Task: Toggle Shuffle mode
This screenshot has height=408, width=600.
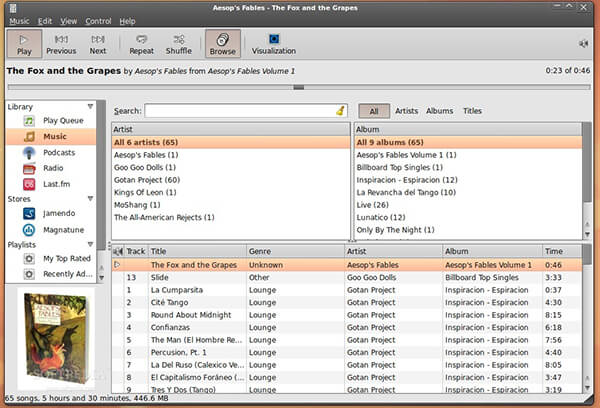Action: pyautogui.click(x=179, y=44)
